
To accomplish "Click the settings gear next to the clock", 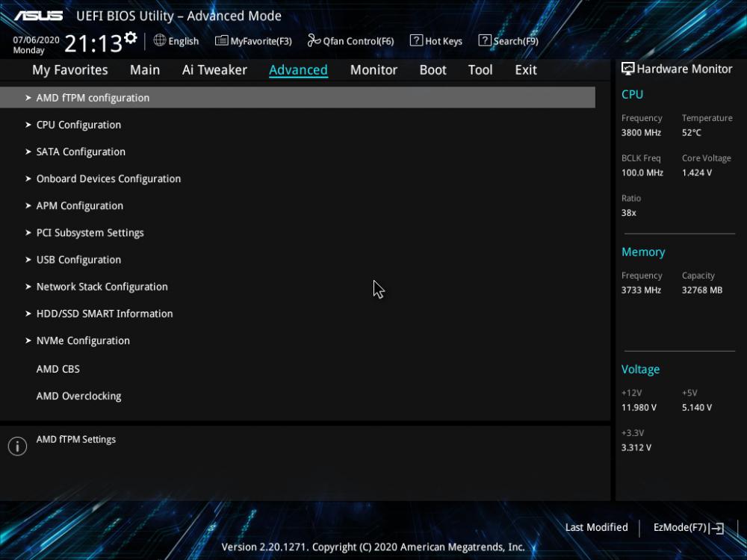I will (131, 37).
